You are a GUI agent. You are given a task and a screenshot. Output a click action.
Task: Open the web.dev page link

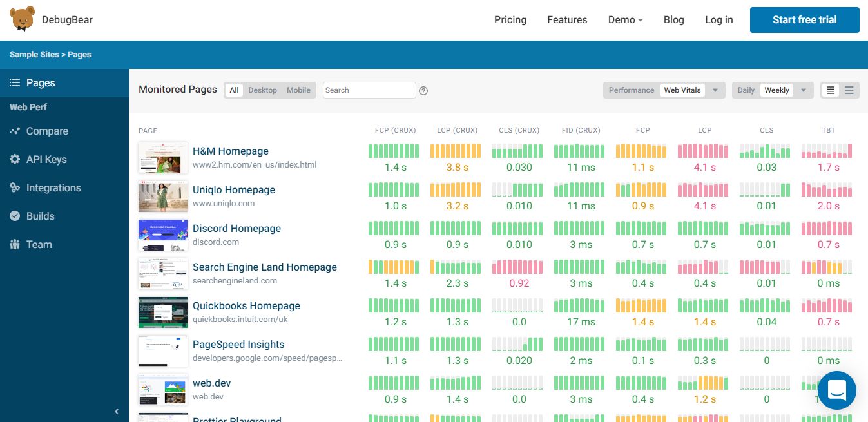212,383
